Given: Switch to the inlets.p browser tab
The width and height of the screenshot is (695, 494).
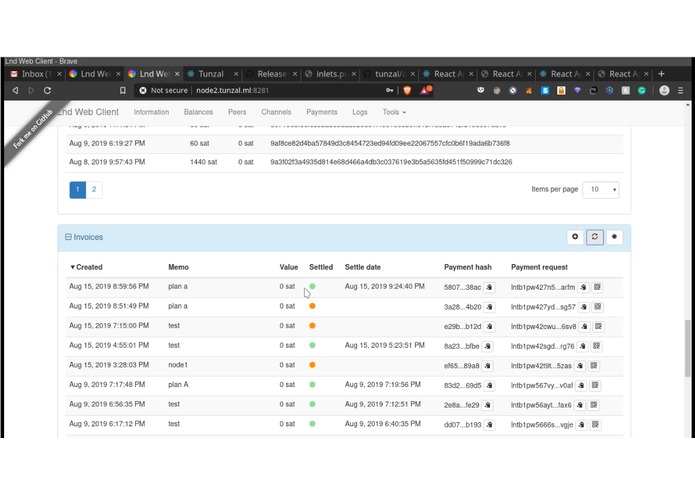Looking at the screenshot, I should [x=330, y=74].
